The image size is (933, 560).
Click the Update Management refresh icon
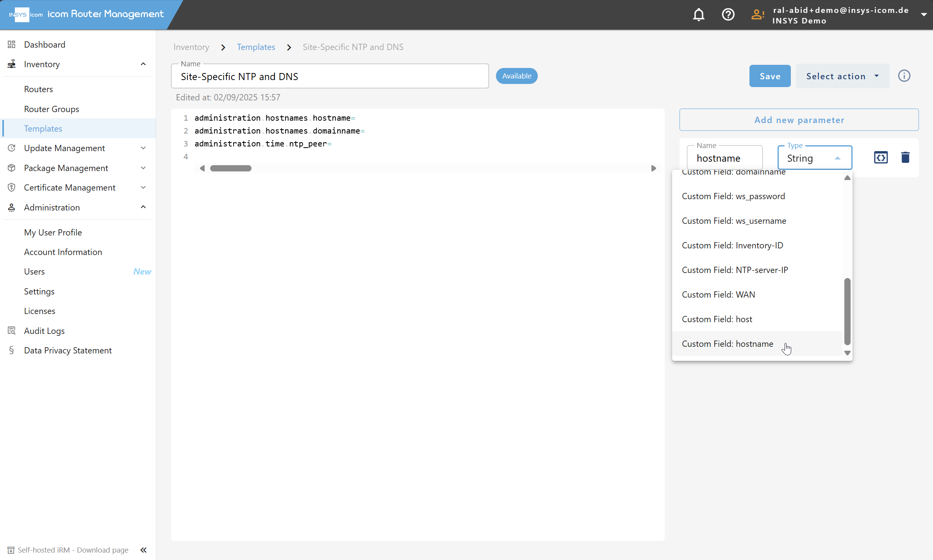[x=12, y=148]
